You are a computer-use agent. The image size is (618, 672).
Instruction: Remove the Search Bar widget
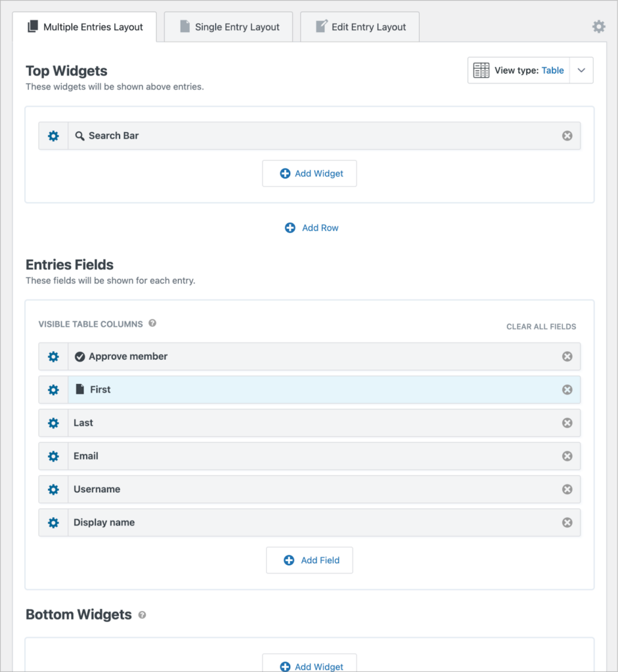point(567,136)
